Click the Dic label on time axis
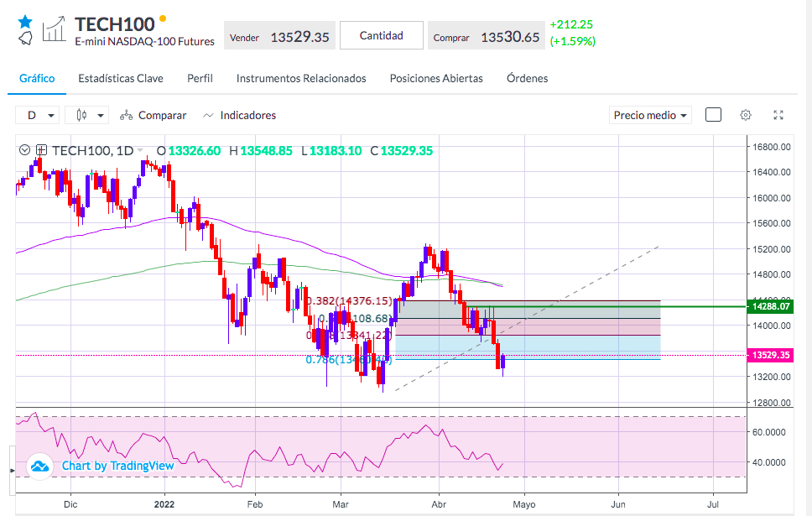 tap(70, 504)
